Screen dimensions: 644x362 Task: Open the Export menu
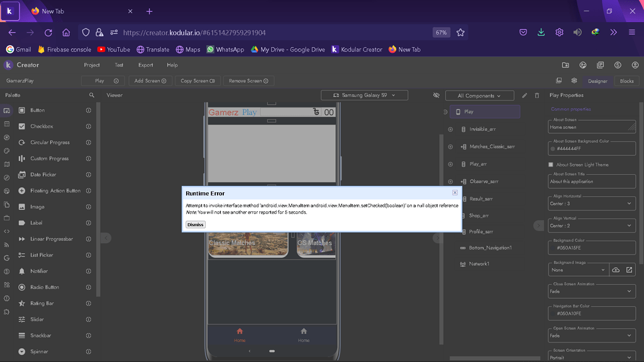145,65
